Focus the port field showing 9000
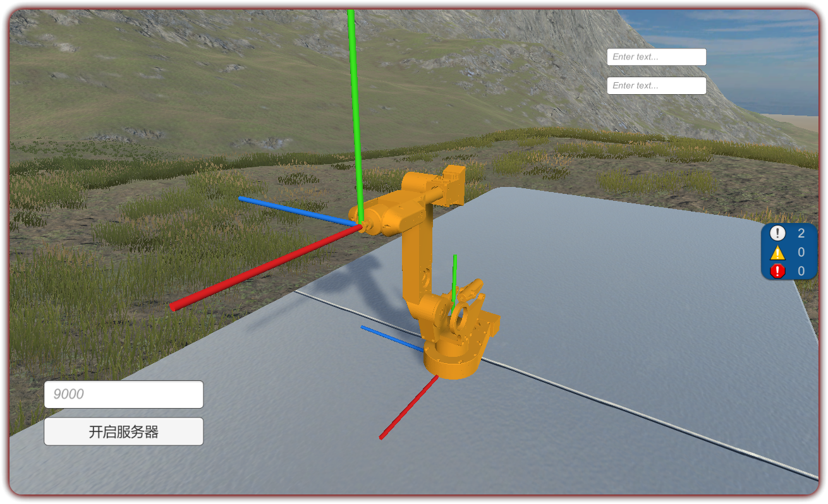Image resolution: width=828 pixels, height=504 pixels. click(x=124, y=394)
